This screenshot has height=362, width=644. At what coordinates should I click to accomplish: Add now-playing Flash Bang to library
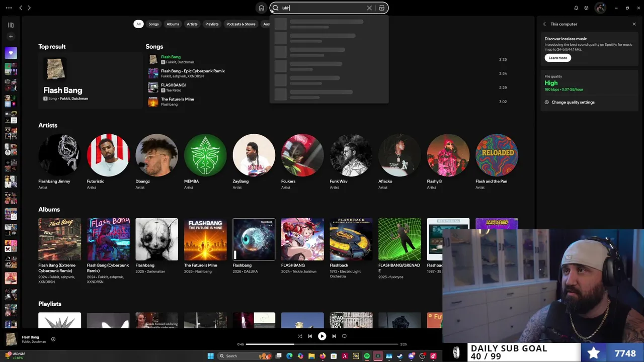tap(53, 339)
